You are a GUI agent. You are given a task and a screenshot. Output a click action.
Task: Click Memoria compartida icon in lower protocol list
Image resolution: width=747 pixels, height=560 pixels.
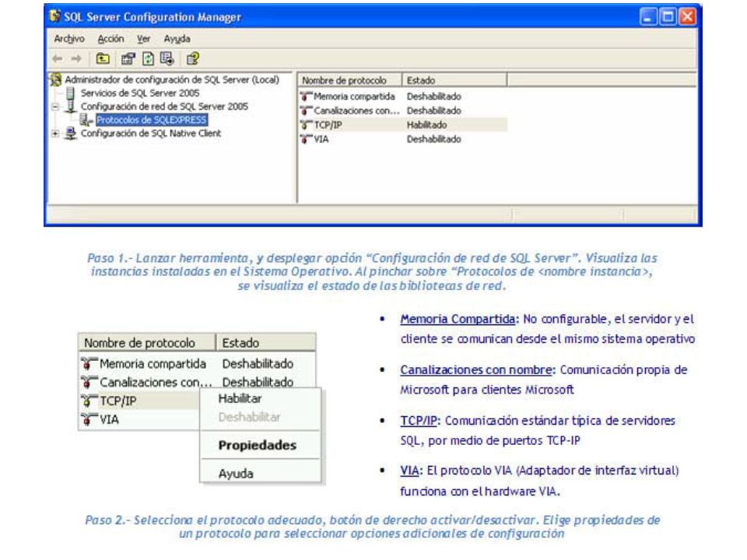(x=89, y=363)
